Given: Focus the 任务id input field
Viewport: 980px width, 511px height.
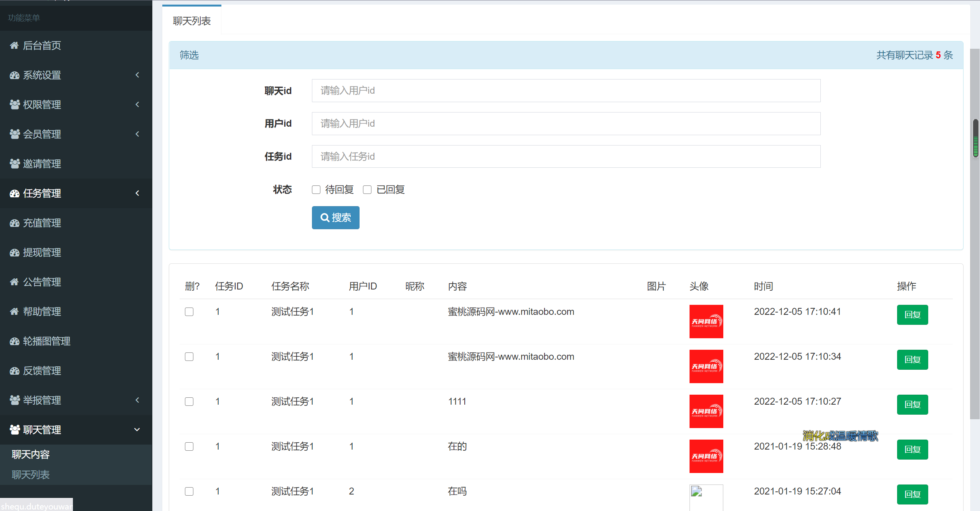Looking at the screenshot, I should click(566, 156).
